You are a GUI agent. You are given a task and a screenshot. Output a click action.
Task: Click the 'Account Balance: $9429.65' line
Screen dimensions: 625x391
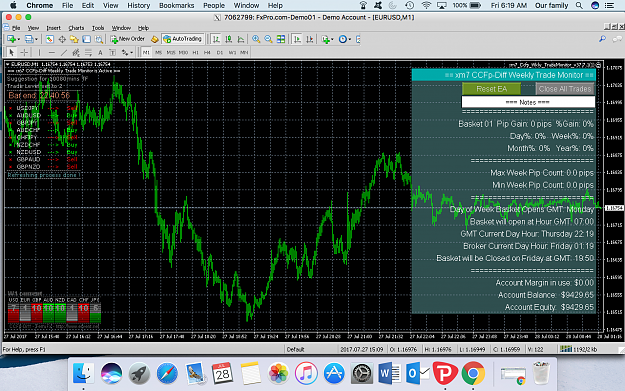coord(546,295)
